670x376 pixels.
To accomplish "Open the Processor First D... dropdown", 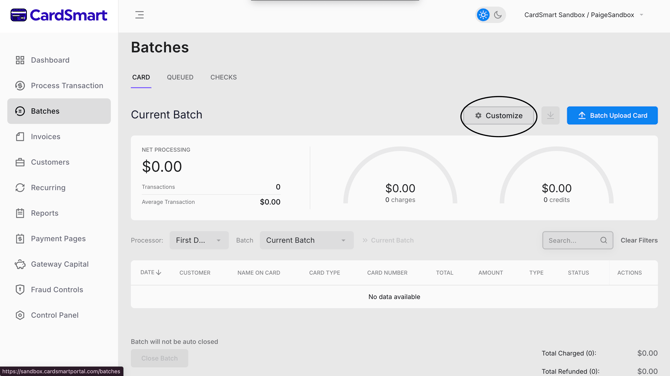I will (199, 240).
